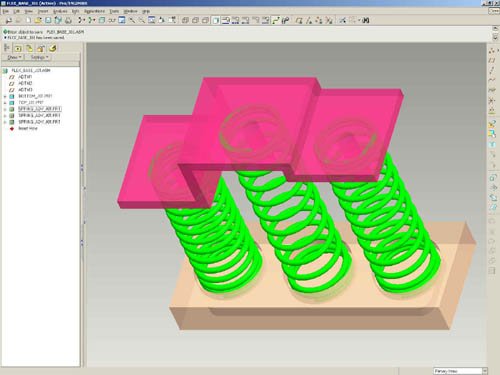The width and height of the screenshot is (500, 375).
Task: Set No Hidden display style
Action: pyautogui.click(x=205, y=20)
